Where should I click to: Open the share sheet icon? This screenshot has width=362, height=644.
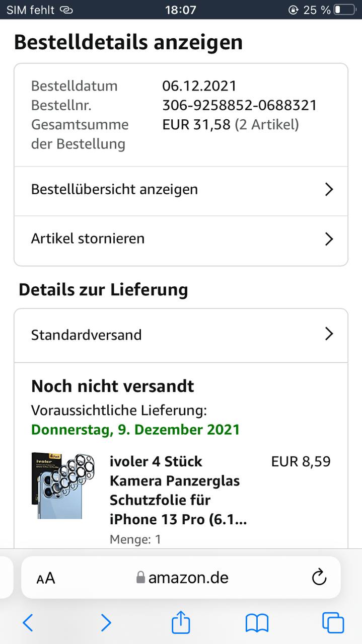181,622
